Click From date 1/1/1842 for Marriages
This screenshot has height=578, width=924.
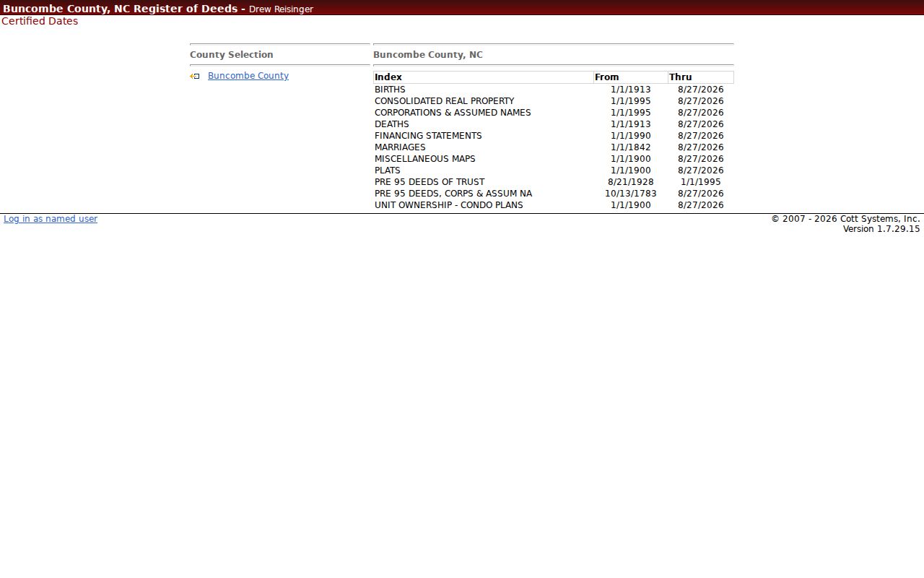(631, 147)
